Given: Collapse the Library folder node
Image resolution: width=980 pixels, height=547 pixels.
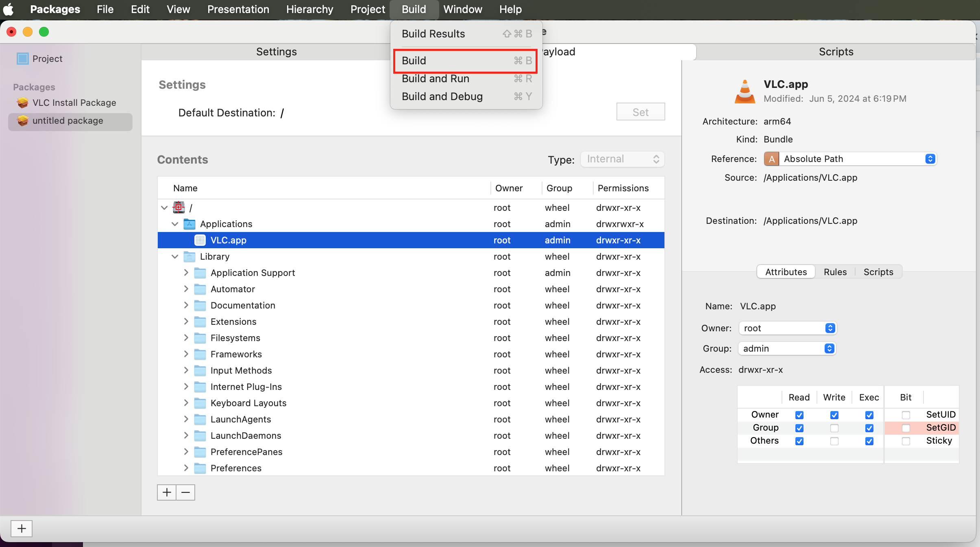Looking at the screenshot, I should (x=175, y=256).
